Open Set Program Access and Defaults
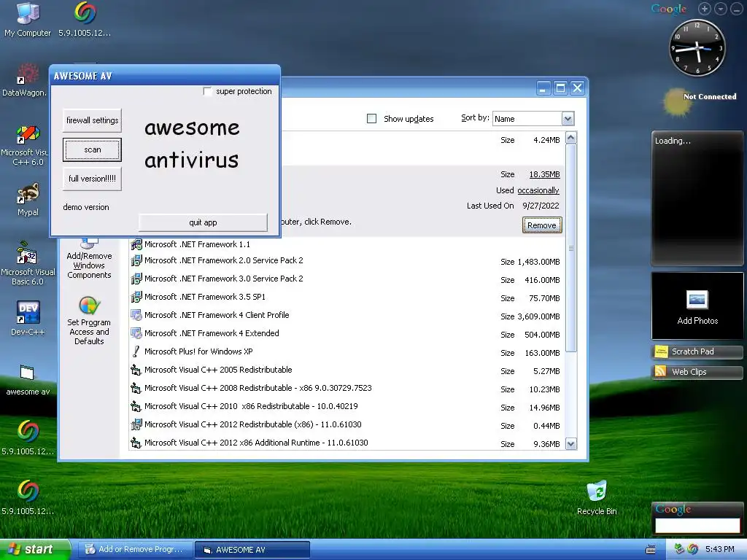Image resolution: width=747 pixels, height=560 pixels. (x=89, y=320)
